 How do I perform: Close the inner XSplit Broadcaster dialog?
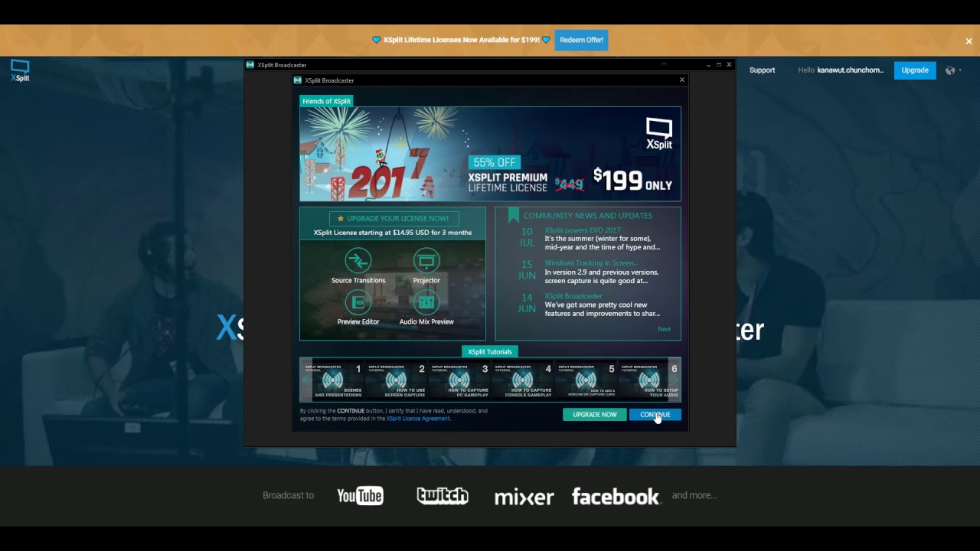click(x=682, y=80)
